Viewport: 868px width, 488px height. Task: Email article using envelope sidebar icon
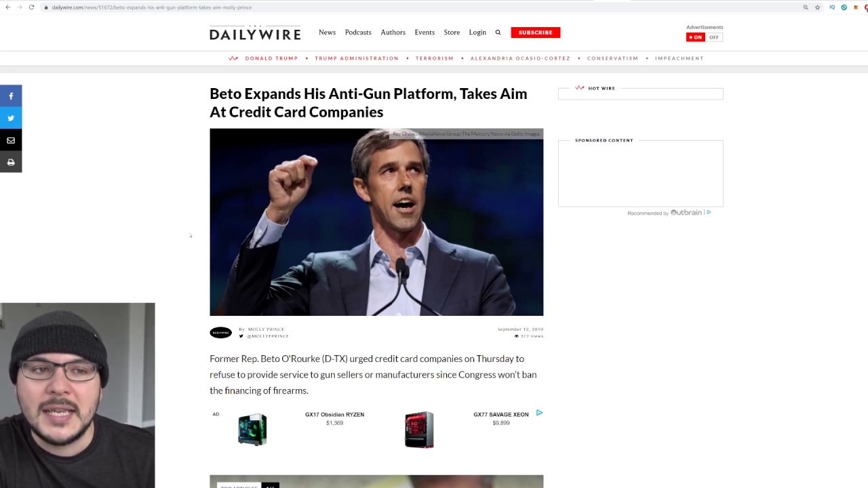click(x=11, y=140)
